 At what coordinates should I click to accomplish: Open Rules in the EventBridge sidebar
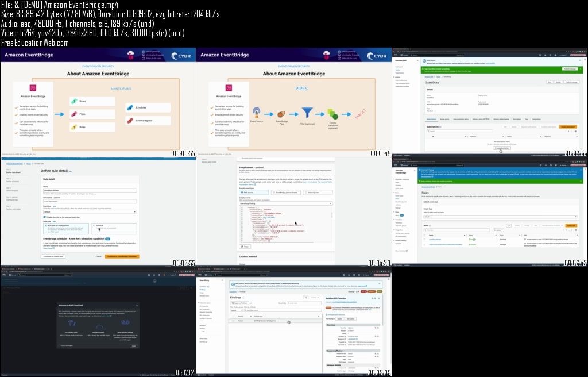coord(397,199)
